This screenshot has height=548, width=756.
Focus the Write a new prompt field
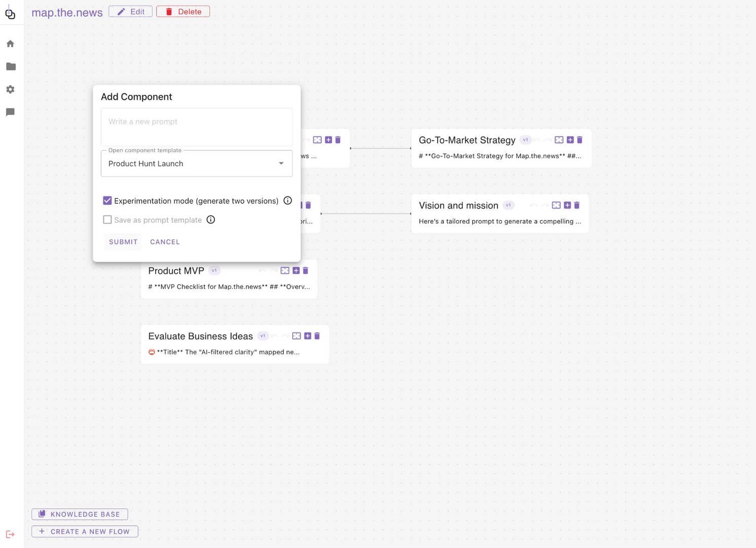click(197, 127)
